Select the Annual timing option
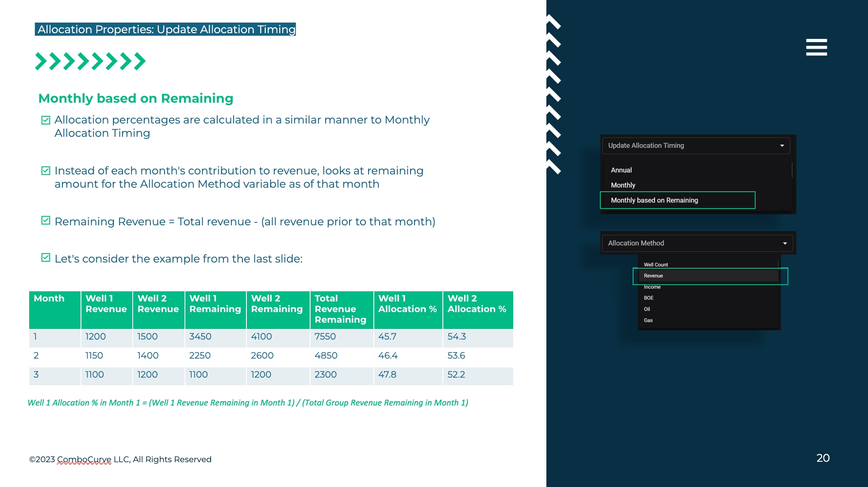 point(621,170)
